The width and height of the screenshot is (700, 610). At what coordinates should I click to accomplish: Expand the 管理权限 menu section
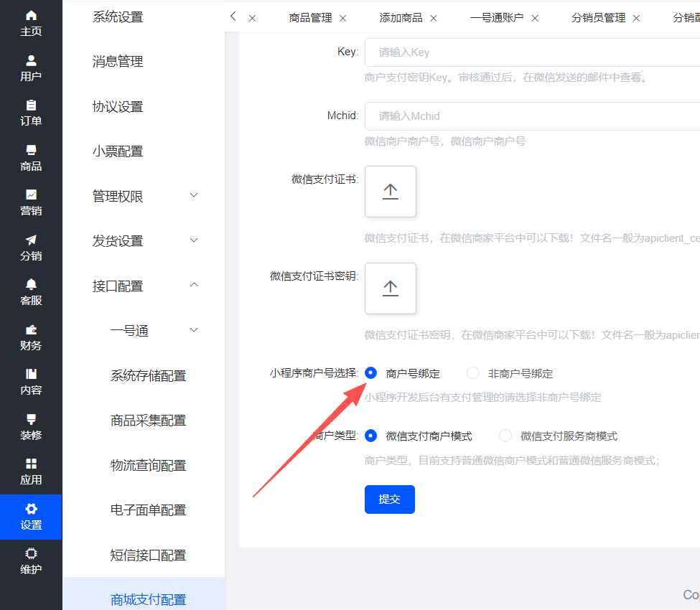[x=144, y=196]
